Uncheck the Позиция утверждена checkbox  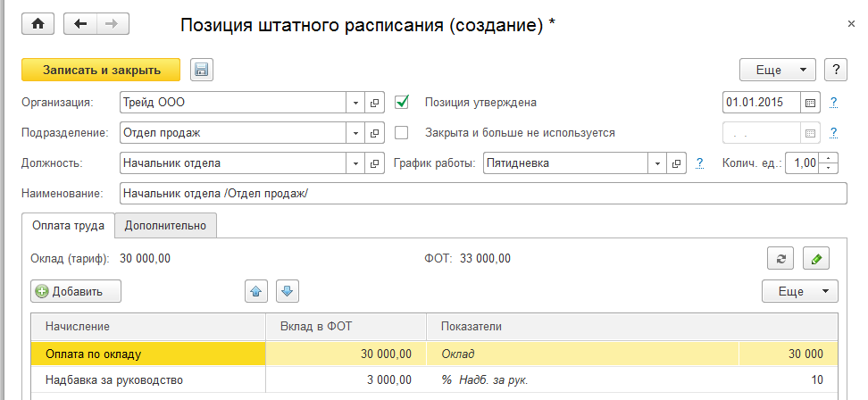[402, 102]
